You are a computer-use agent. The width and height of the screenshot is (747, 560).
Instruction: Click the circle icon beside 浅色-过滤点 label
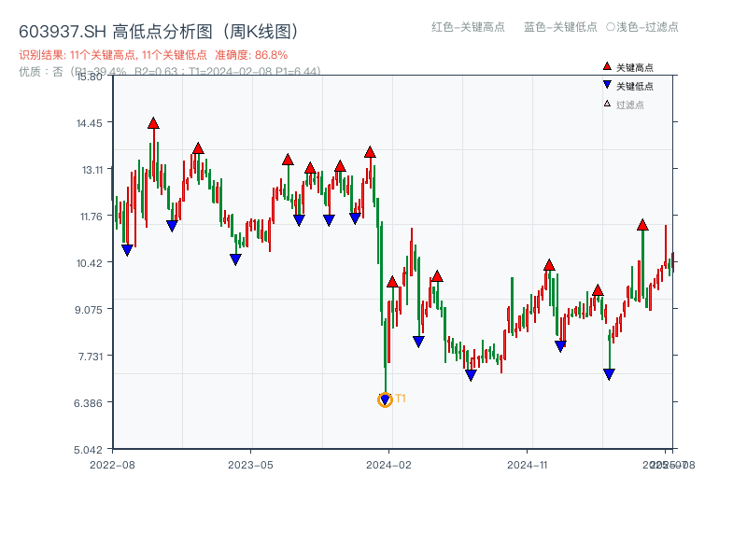[x=610, y=28]
